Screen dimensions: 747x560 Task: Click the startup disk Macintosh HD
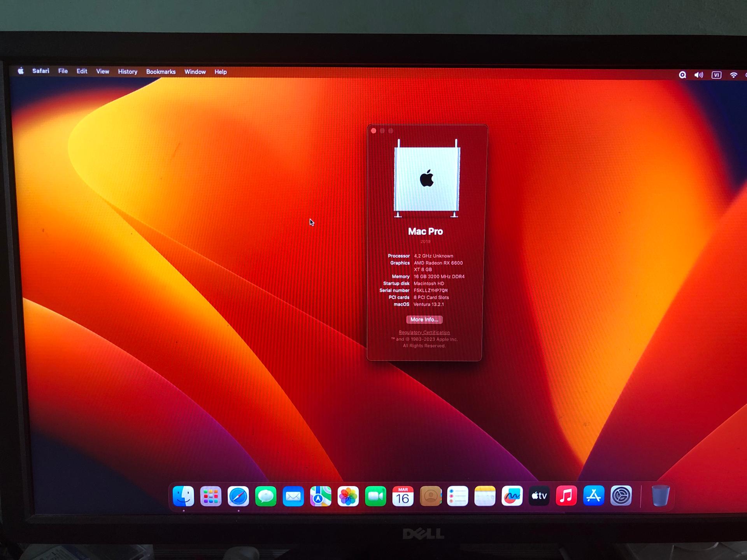pyautogui.click(x=429, y=283)
